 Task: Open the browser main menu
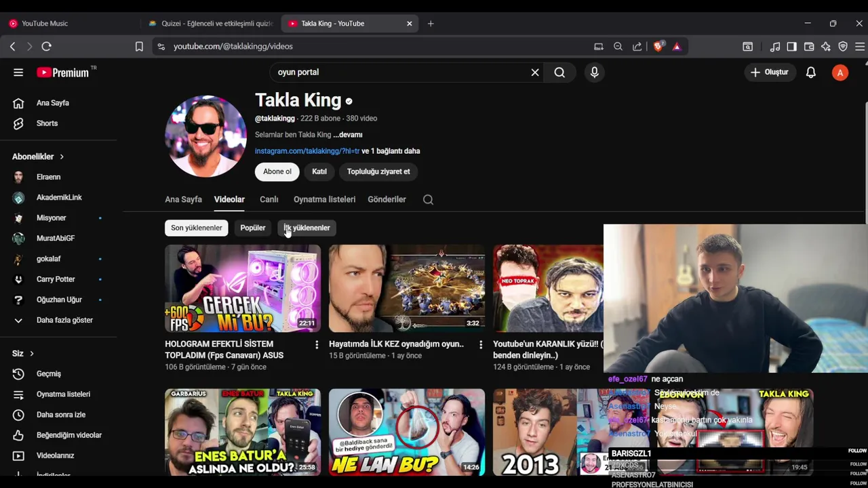tap(860, 47)
